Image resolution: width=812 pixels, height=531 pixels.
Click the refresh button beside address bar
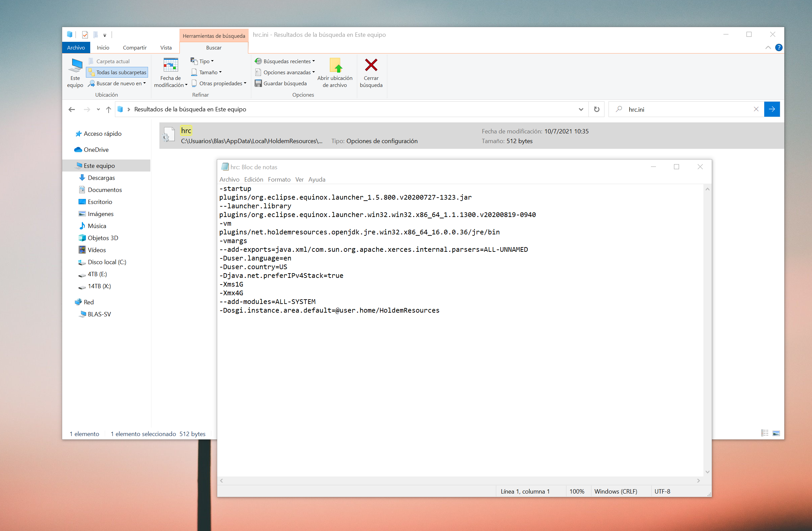pyautogui.click(x=596, y=109)
